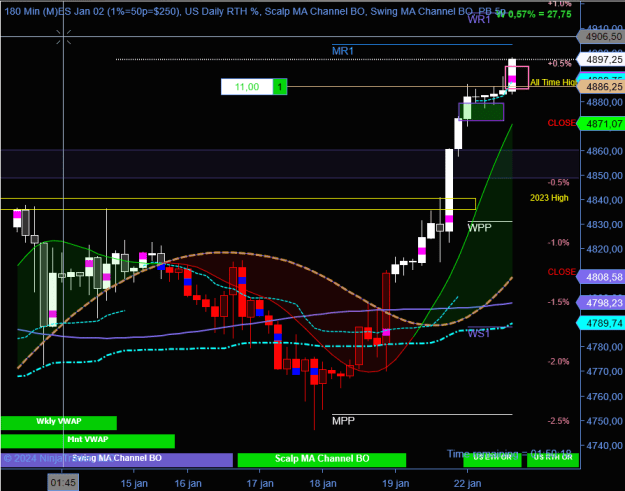The height and width of the screenshot is (491, 625).
Task: Click the 4808,58 purple price marker
Action: coord(603,277)
